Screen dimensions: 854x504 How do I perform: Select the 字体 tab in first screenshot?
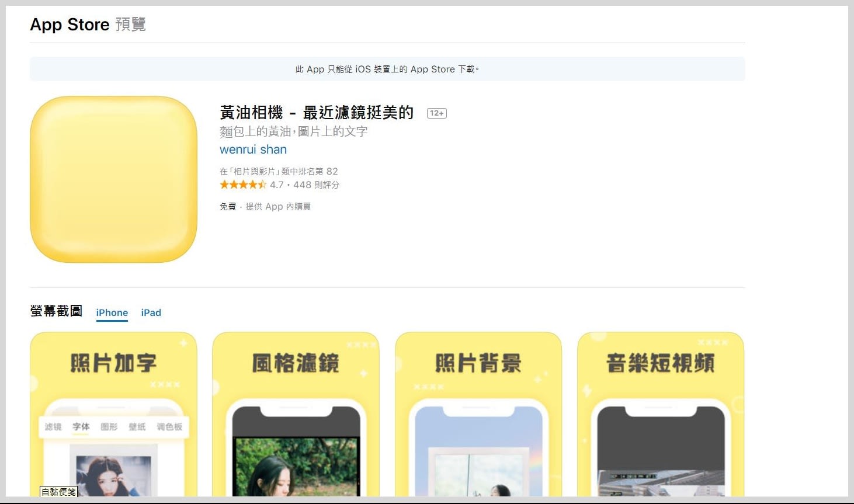(81, 427)
